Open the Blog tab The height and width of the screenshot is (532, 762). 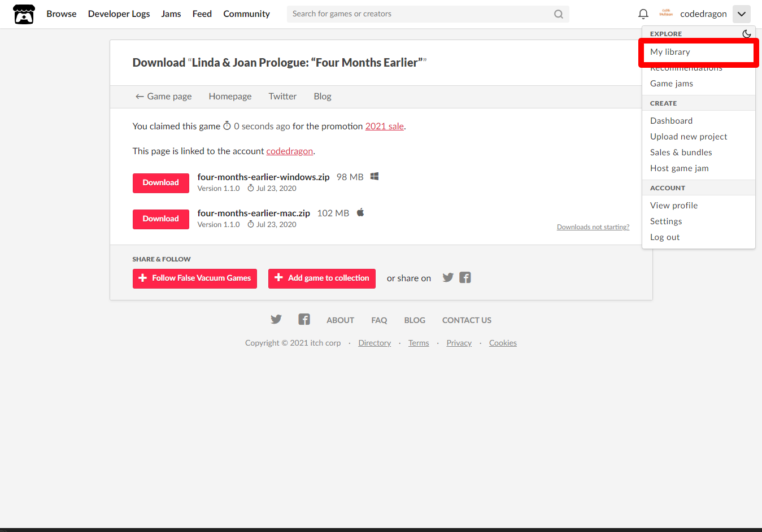(x=323, y=97)
